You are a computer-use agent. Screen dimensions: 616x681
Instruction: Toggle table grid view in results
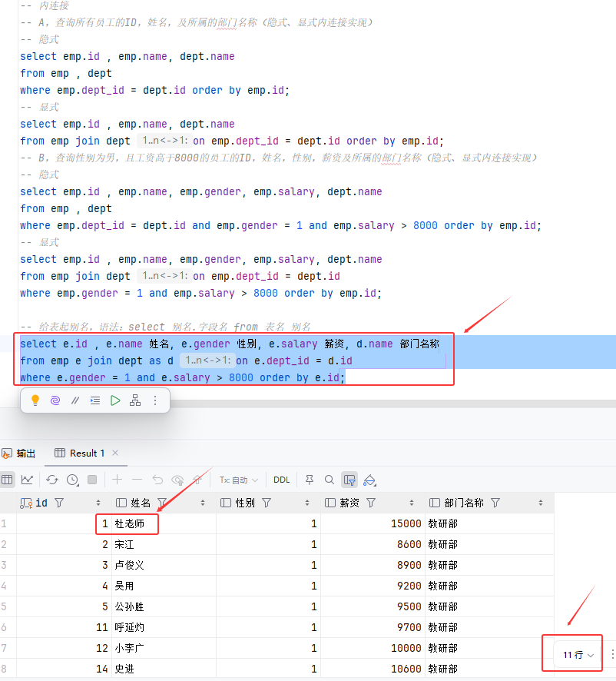(8, 480)
